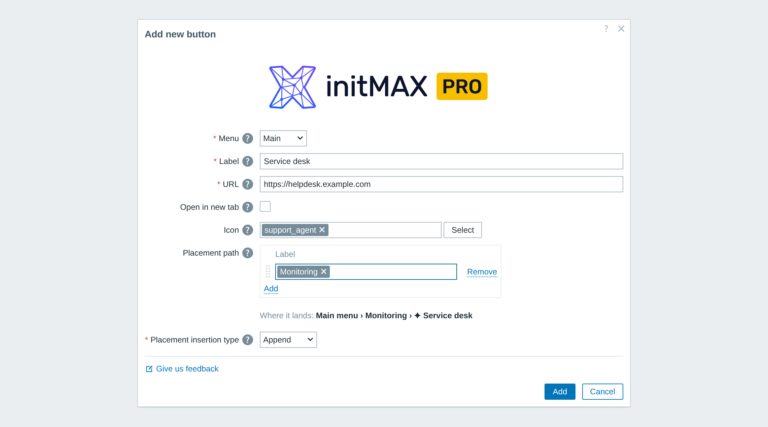Open the Menu dropdown set to Main
Viewport: 768px width, 427px height.
(283, 139)
